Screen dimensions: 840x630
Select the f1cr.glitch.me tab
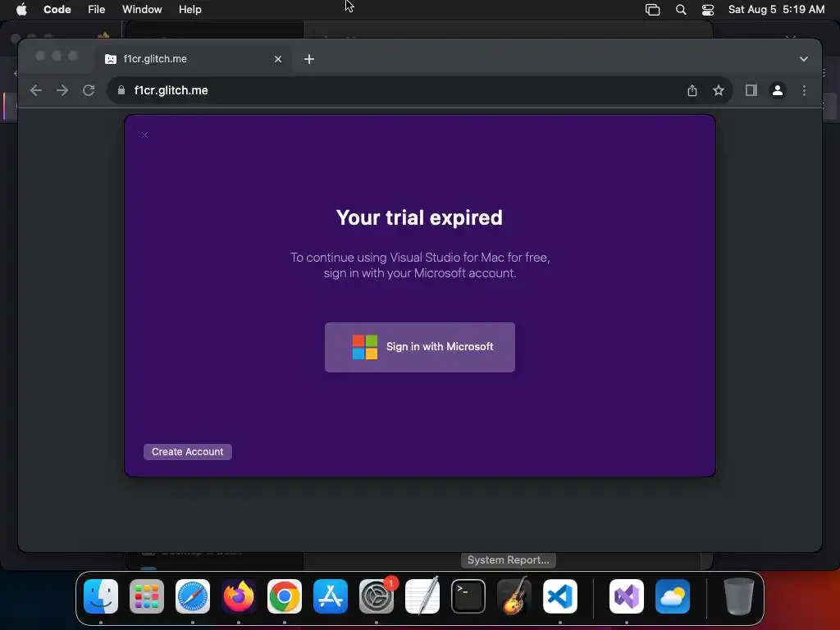click(194, 59)
